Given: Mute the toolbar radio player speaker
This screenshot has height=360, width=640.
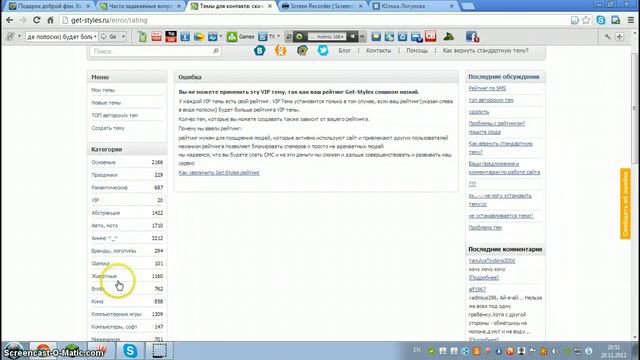Looking at the screenshot, I should click(x=353, y=37).
